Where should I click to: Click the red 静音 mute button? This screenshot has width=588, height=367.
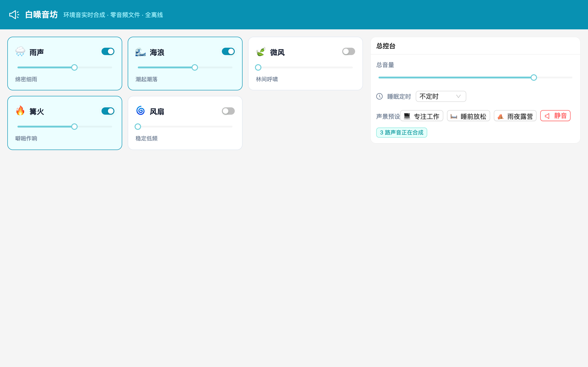pos(555,116)
